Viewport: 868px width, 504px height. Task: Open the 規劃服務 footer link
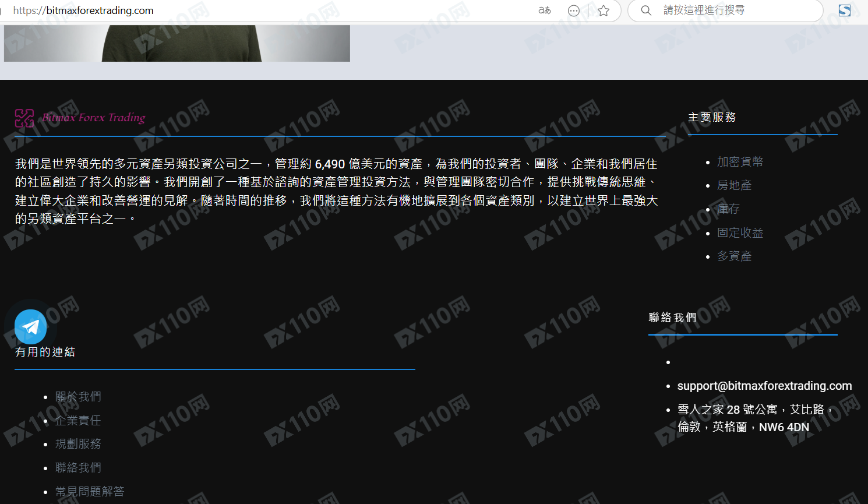[78, 444]
